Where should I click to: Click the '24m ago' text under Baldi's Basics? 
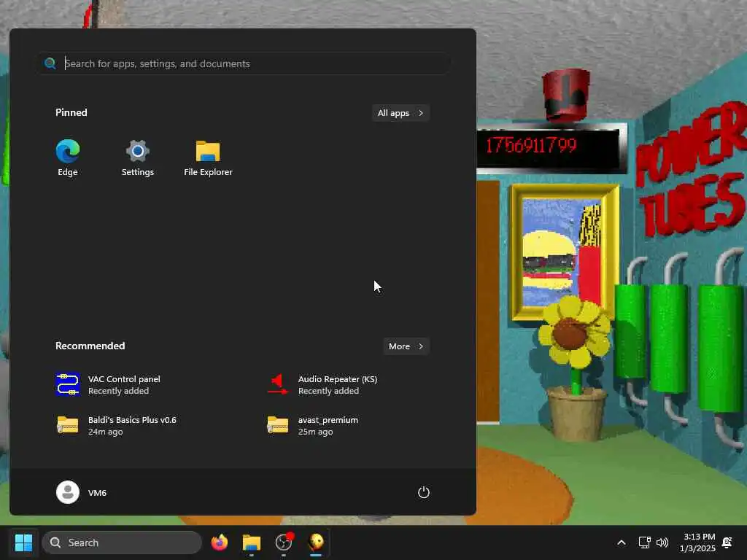pos(105,432)
